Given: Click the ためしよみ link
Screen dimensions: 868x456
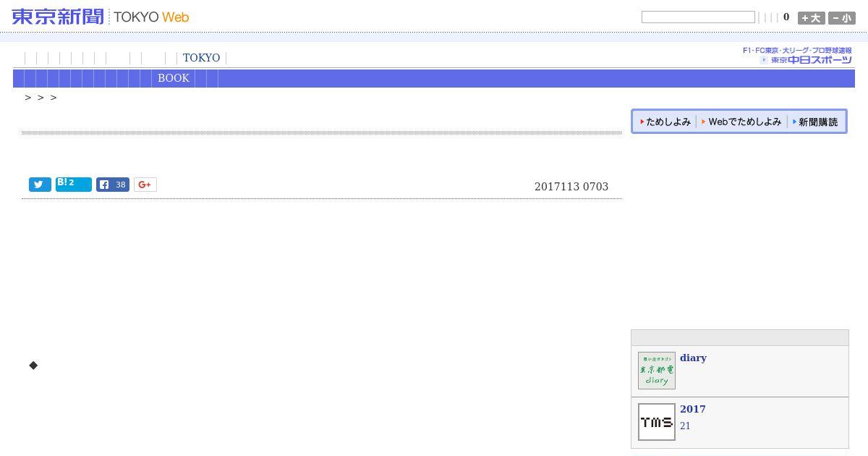Looking at the screenshot, I should coord(665,122).
